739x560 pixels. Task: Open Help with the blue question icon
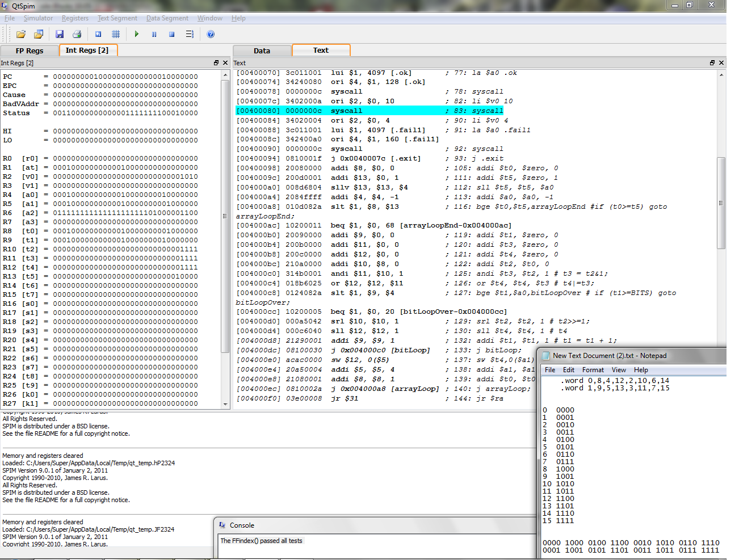(x=211, y=35)
